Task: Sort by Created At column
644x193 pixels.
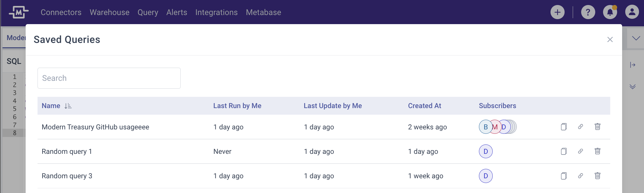Action: (x=425, y=106)
